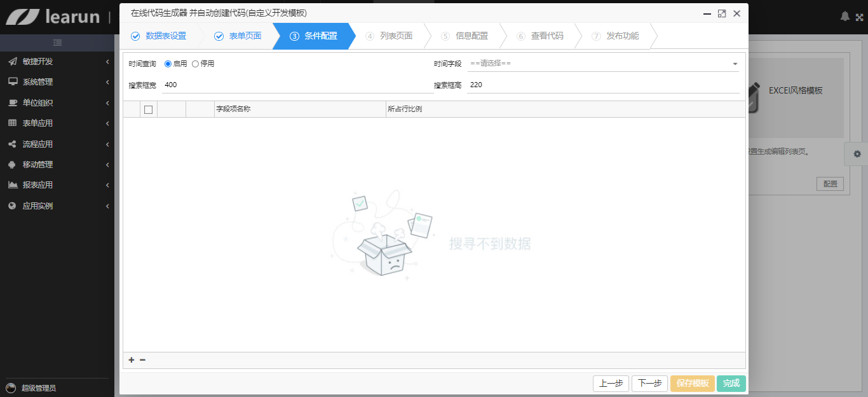Open the 系统管理 section icon
The image size is (868, 397).
click(x=13, y=82)
